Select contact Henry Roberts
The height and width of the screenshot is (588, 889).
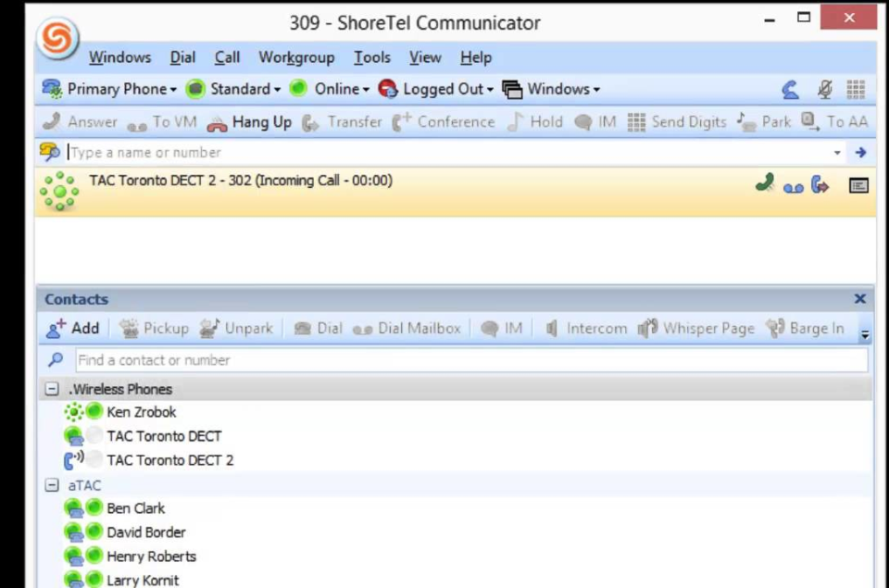(x=151, y=557)
